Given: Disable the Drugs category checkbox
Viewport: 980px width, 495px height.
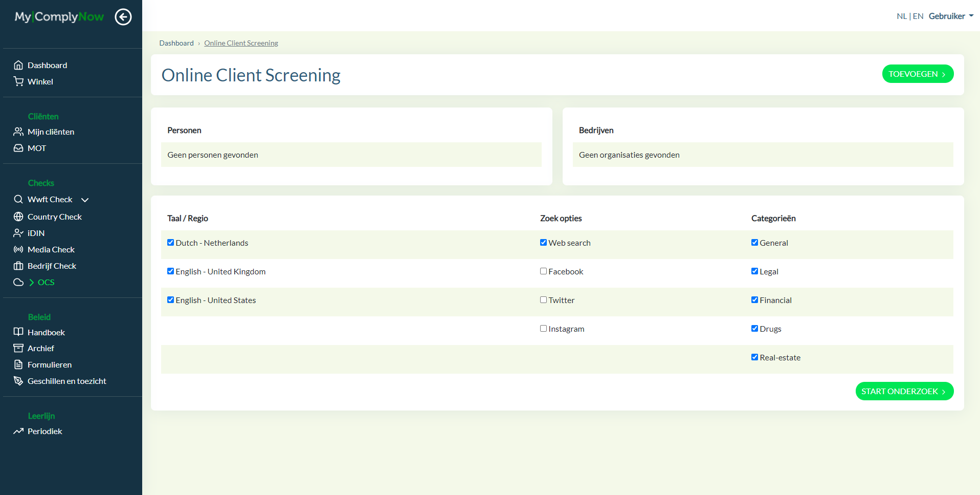Looking at the screenshot, I should [x=754, y=329].
